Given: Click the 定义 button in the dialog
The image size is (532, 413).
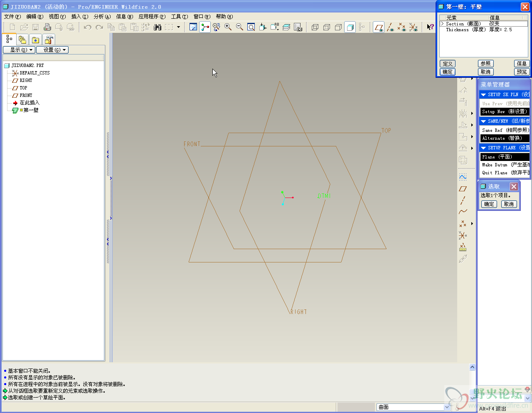Looking at the screenshot, I should [448, 64].
